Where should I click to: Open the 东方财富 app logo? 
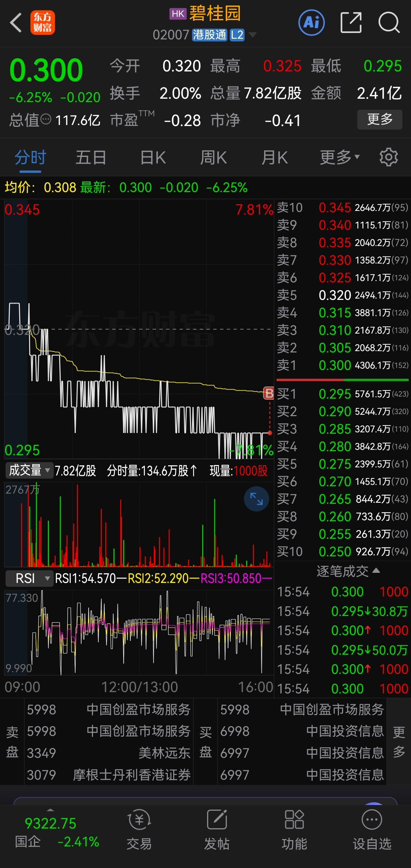coord(42,23)
